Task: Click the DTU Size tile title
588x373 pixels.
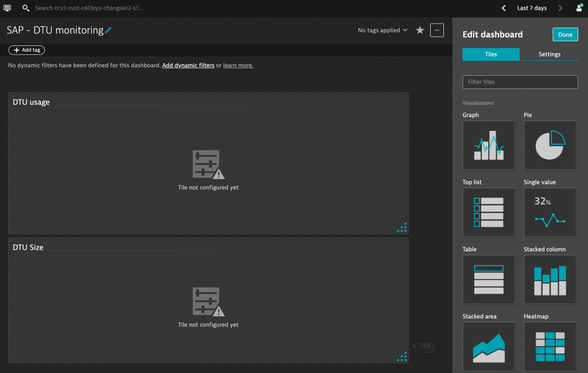Action: coord(28,247)
